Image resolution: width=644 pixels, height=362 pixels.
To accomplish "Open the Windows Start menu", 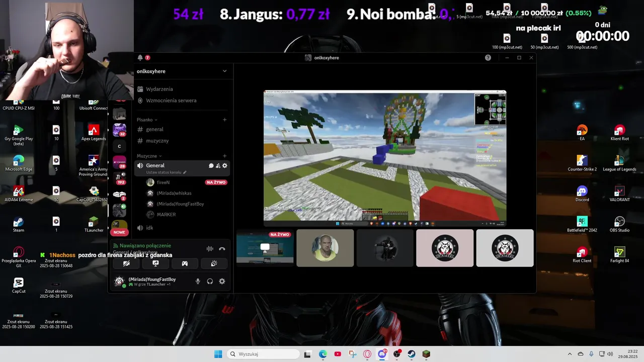I will pos(218,354).
